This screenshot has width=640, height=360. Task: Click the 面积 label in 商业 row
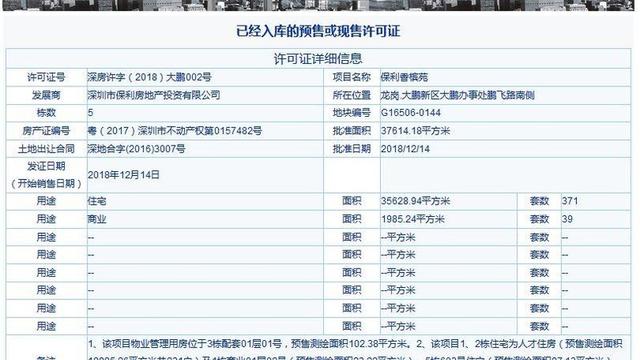(351, 219)
